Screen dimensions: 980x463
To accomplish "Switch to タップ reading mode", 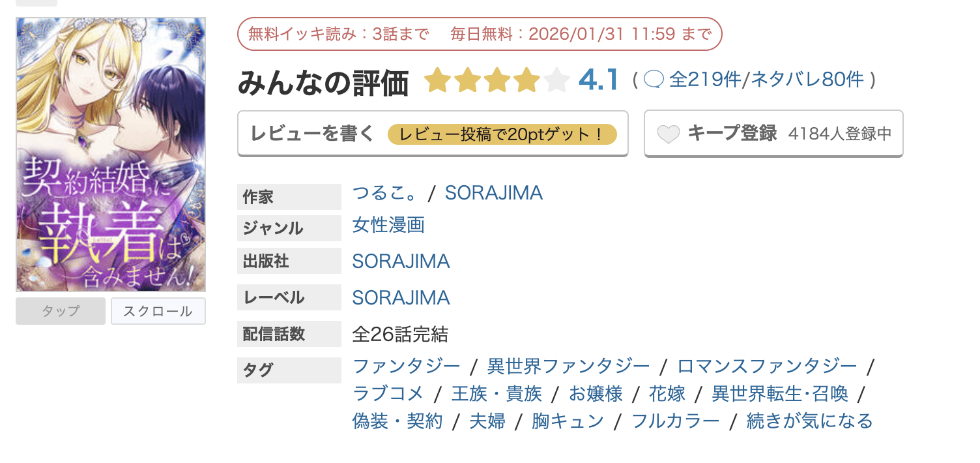I will coord(61,311).
